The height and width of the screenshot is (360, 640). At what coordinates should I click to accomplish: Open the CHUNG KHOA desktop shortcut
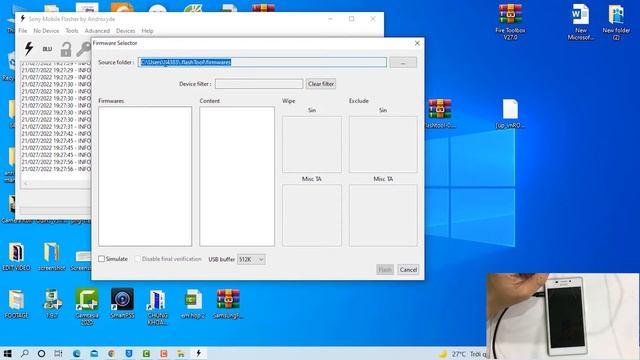coord(158,307)
